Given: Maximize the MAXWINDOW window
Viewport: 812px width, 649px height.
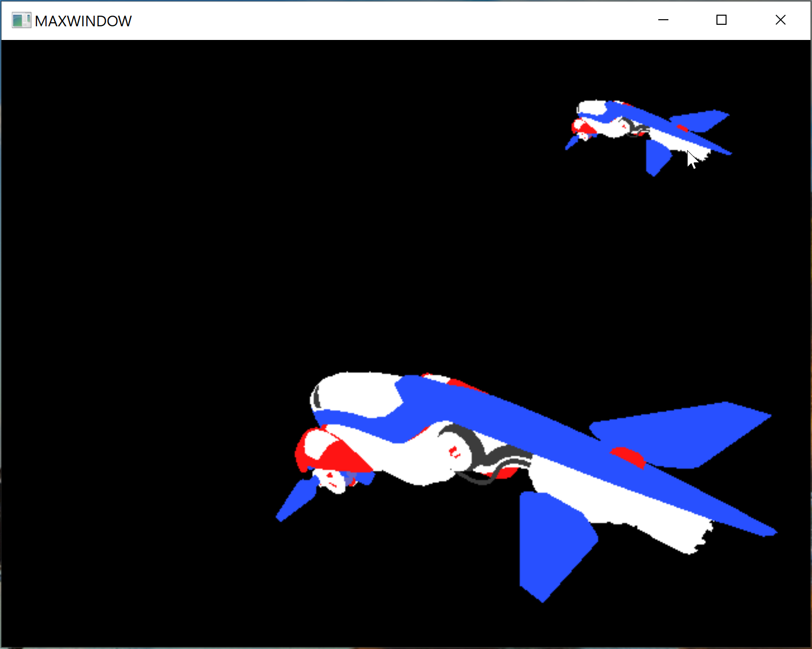Looking at the screenshot, I should coord(721,20).
